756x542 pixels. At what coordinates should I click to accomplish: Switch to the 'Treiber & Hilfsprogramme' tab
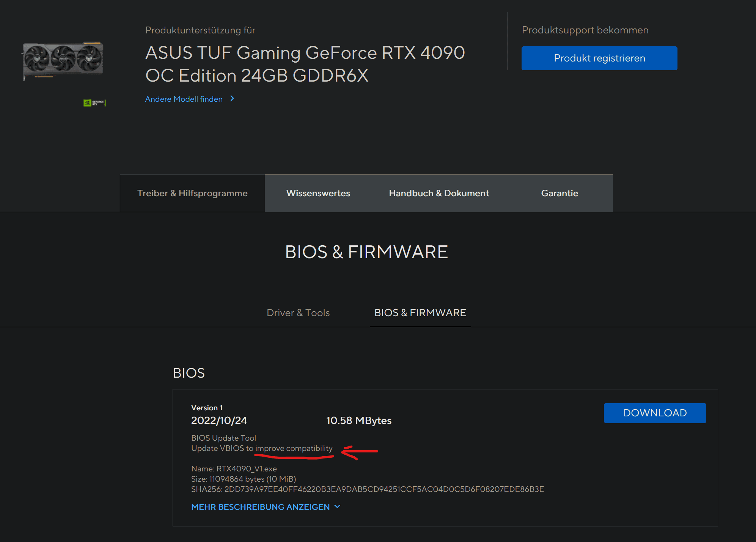(x=192, y=193)
